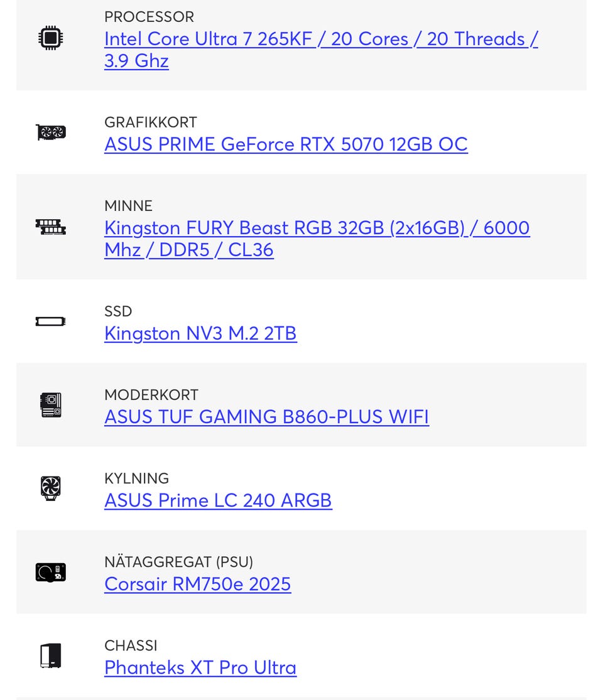
Task: Click the graphics card icon
Action: [50, 132]
